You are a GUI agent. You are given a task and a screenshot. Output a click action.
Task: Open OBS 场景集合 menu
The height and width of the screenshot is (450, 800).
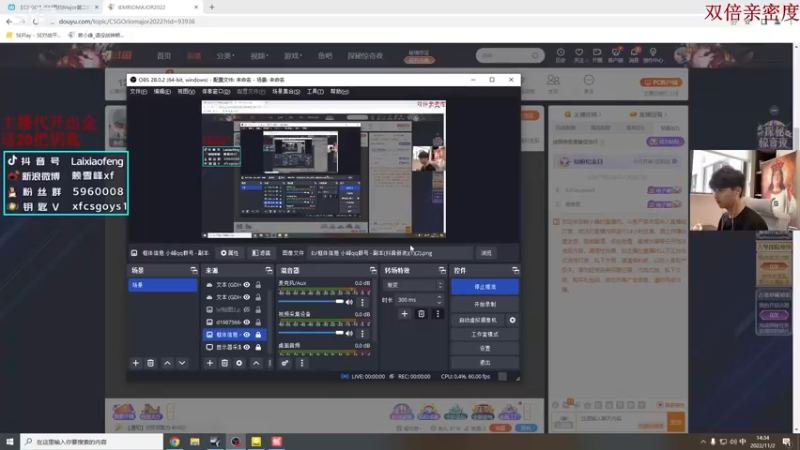pos(286,92)
